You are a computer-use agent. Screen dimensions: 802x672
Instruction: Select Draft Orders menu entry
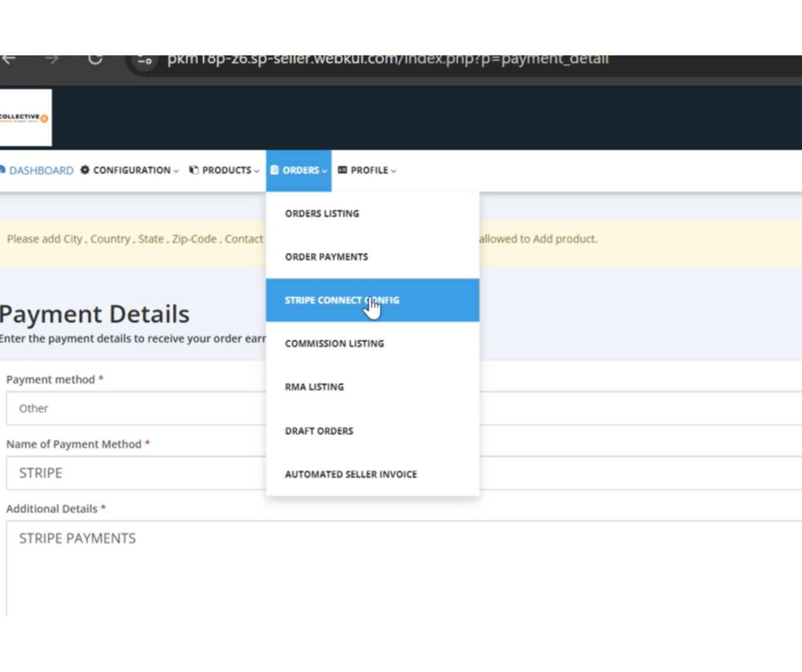(x=373, y=431)
